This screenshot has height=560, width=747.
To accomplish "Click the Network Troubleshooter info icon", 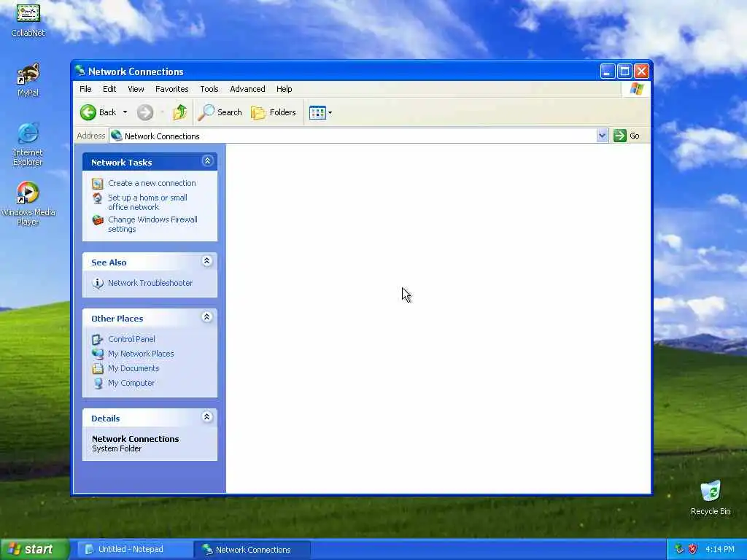I will [x=98, y=284].
